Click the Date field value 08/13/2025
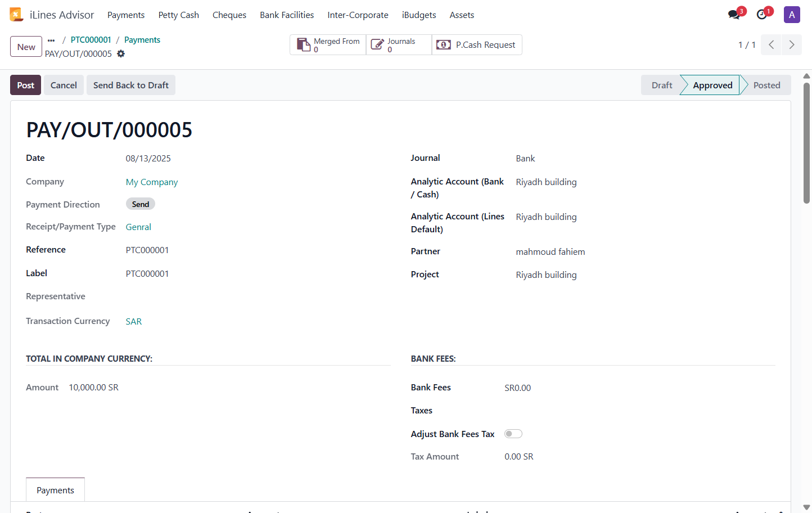The image size is (812, 513). 148,159
